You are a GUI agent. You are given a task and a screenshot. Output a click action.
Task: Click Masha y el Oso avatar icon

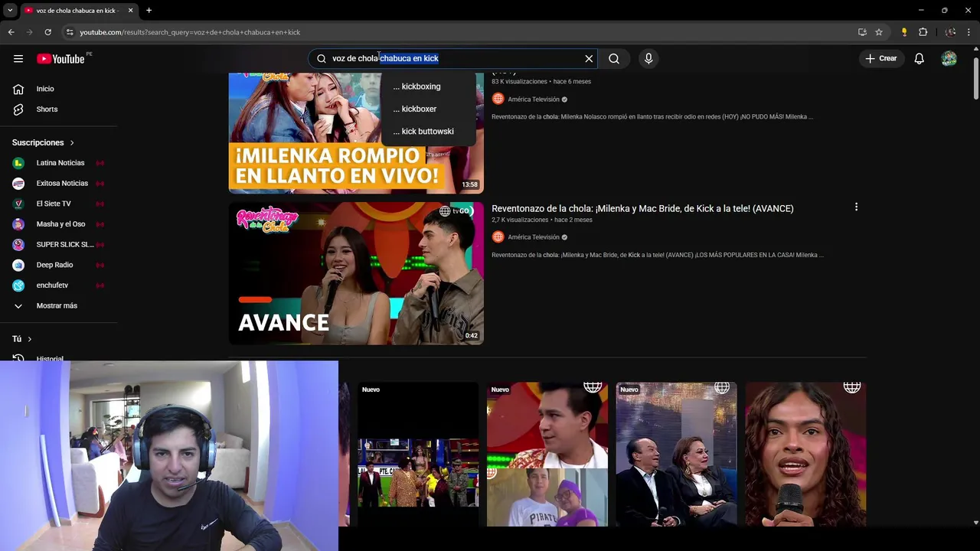coord(18,224)
